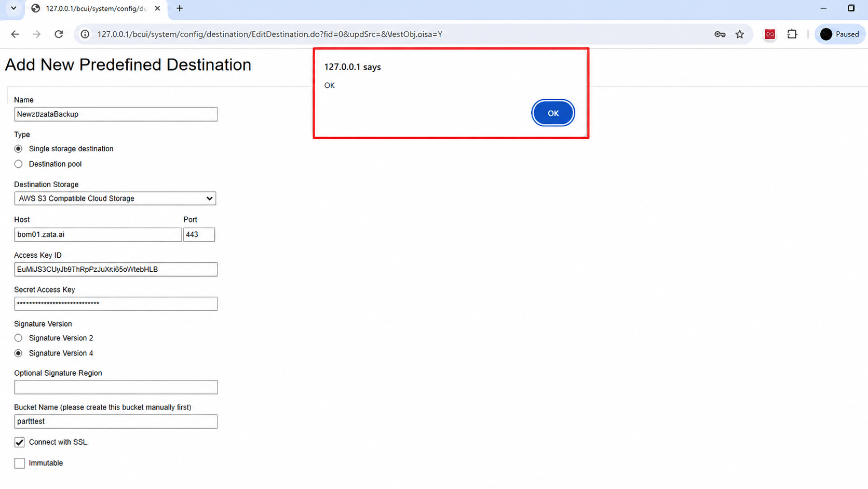Viewport: 868px width, 489px height.
Task: Click the address bar URL
Action: pyautogui.click(x=270, y=34)
